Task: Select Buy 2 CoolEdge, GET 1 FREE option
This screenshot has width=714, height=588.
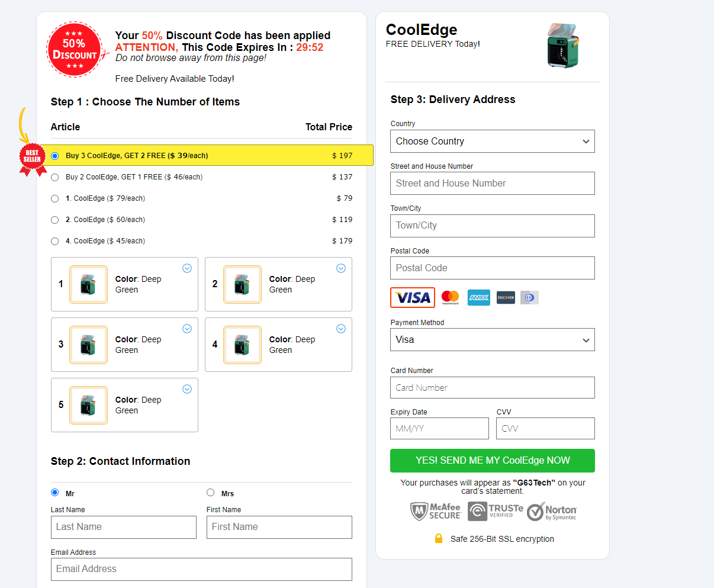Action: tap(55, 177)
